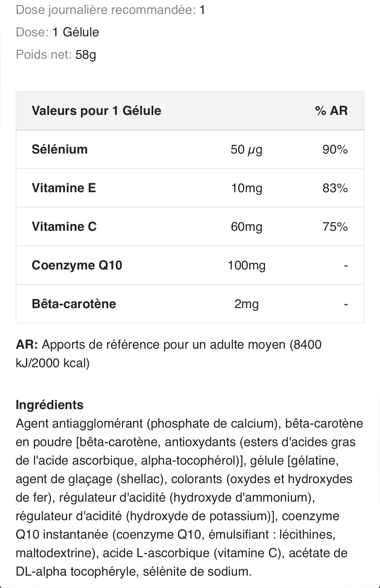Viewport: 380px width, 588px height.
Task: Select the 'Vitamine C' row label
Action: point(64,227)
